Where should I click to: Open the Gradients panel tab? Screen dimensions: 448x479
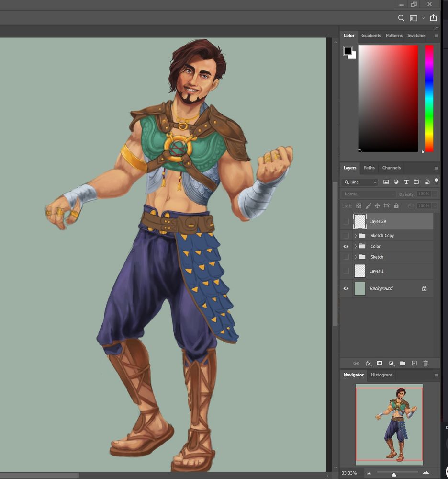click(x=371, y=36)
